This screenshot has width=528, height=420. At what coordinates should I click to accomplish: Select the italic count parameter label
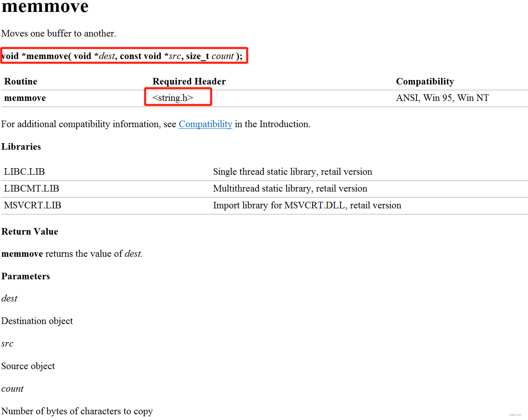click(x=12, y=388)
